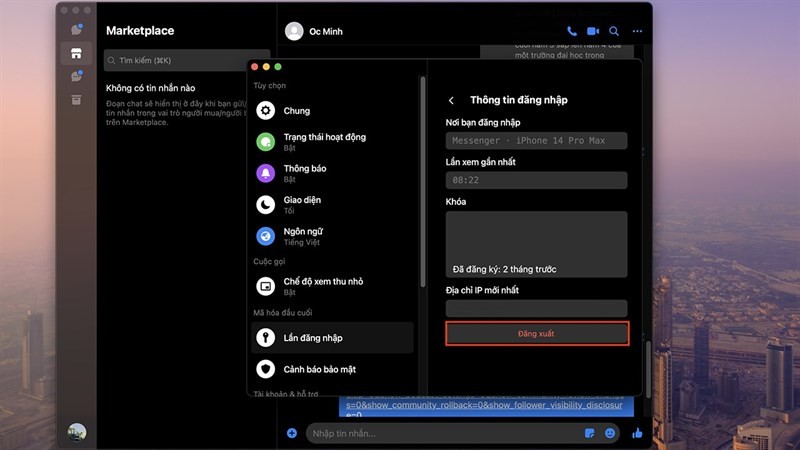Click the Khóa key box
Image resolution: width=800 pixels, height=450 pixels.
coord(536,244)
